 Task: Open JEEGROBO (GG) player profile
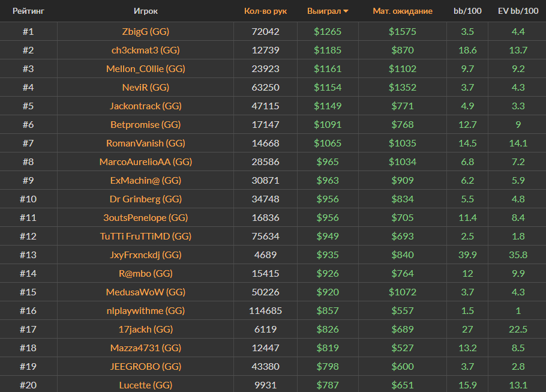coord(146,366)
